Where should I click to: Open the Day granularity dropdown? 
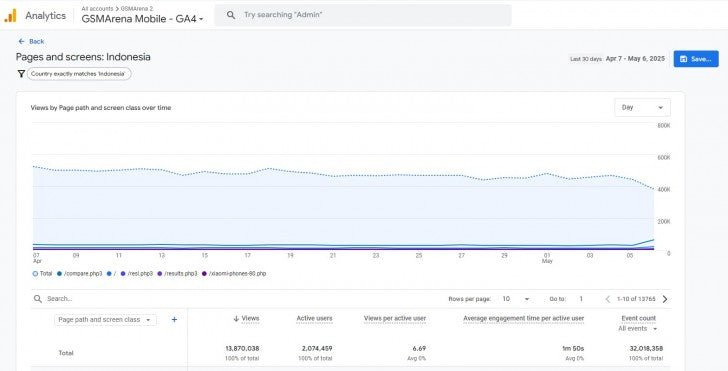tap(642, 107)
